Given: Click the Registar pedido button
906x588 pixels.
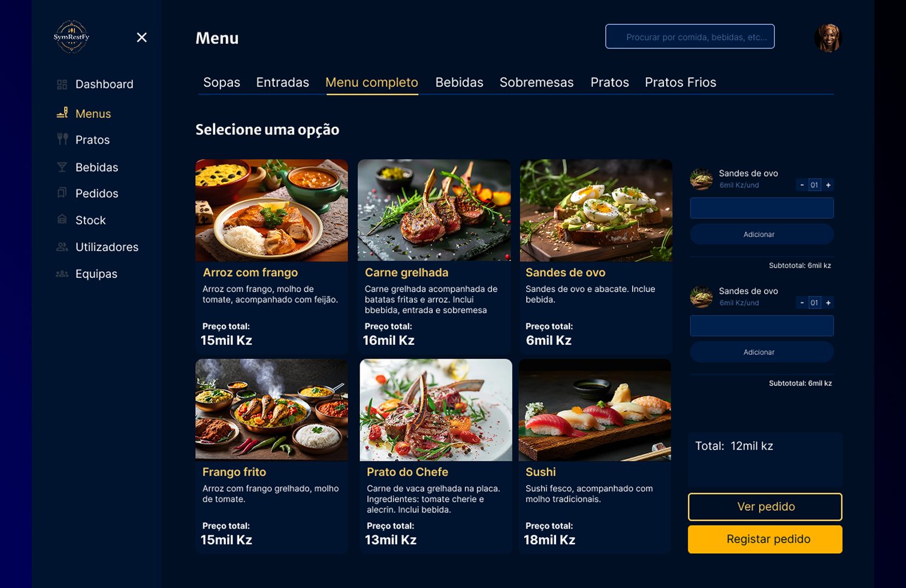Looking at the screenshot, I should [x=765, y=539].
